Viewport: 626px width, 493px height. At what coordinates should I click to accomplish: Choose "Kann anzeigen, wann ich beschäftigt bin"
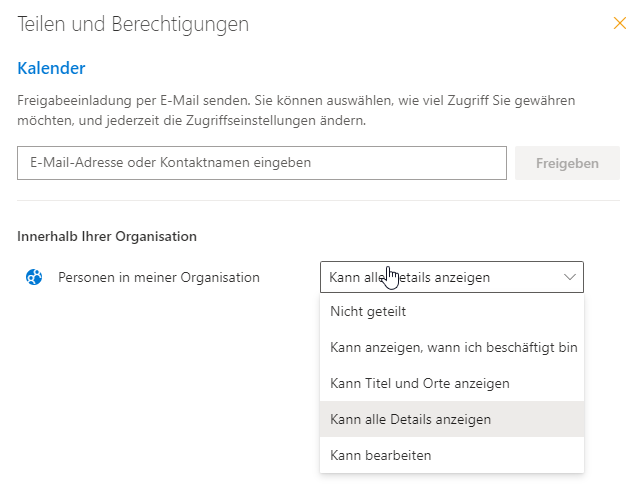tap(453, 347)
